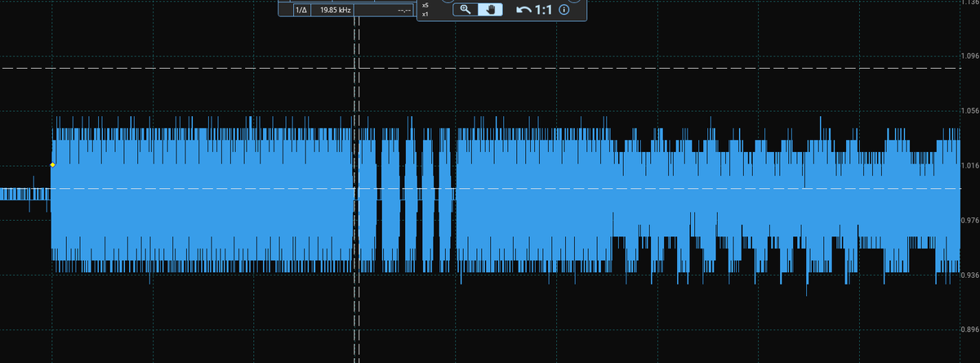This screenshot has height=363, width=980.
Task: Select the yellow trigger marker diamond
Action: 52,165
